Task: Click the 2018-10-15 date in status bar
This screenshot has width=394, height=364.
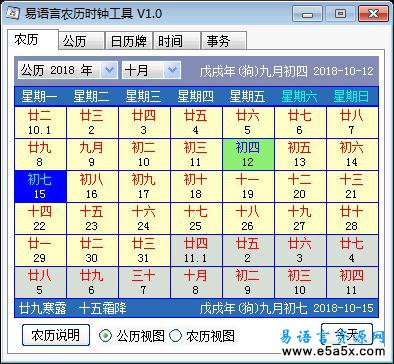Action: click(343, 308)
